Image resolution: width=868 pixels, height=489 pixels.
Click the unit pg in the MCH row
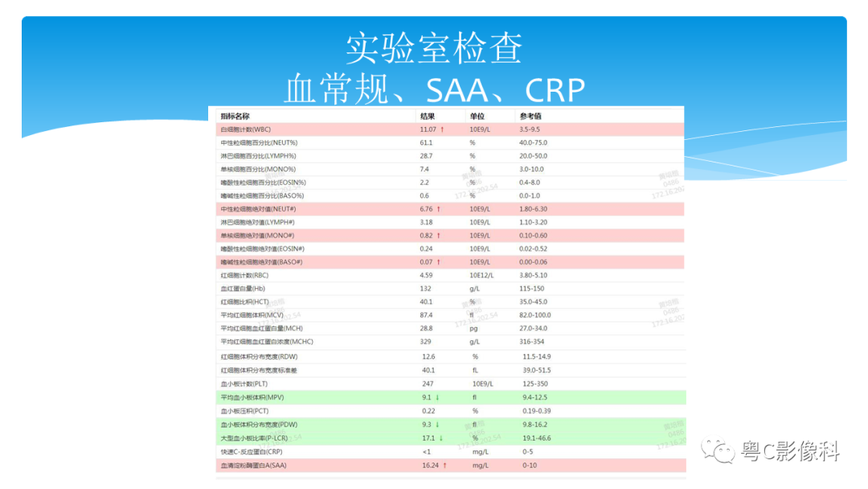pyautogui.click(x=473, y=329)
